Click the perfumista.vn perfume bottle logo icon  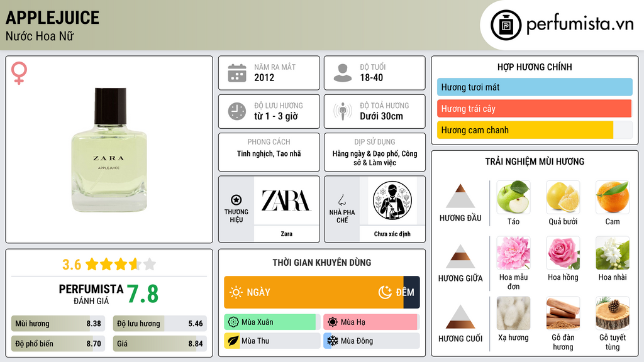506,25
